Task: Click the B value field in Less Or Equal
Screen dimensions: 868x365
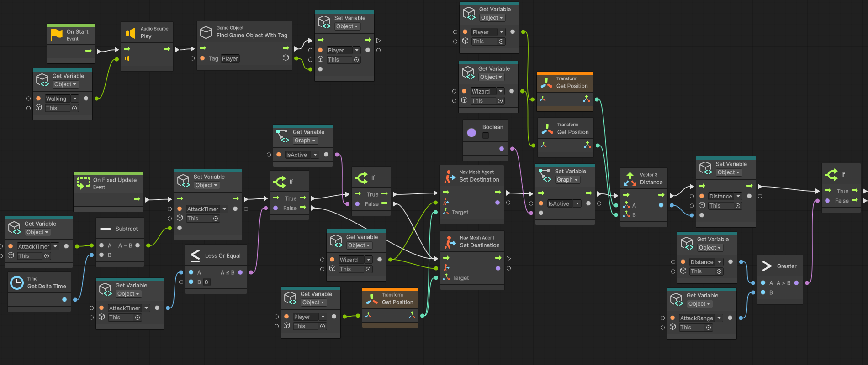Action: 206,282
